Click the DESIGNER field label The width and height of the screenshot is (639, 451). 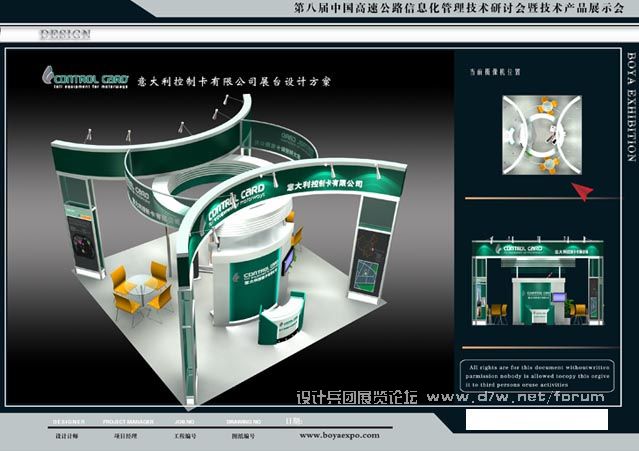coord(70,422)
